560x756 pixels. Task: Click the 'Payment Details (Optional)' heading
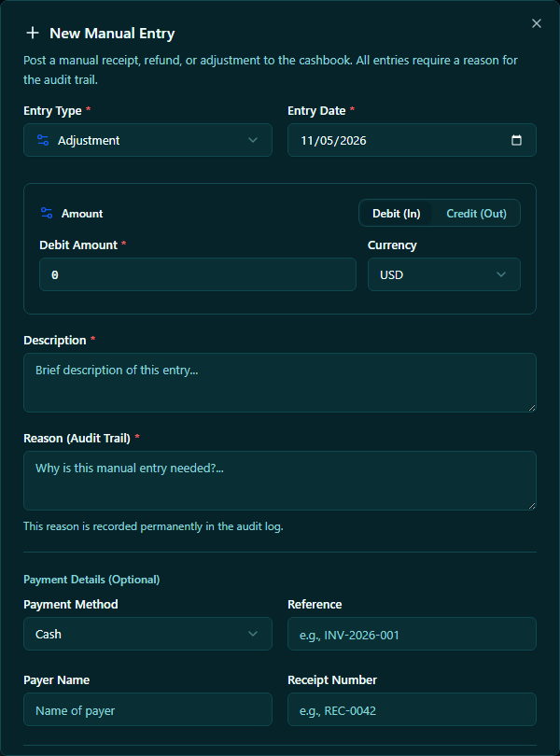coord(91,579)
